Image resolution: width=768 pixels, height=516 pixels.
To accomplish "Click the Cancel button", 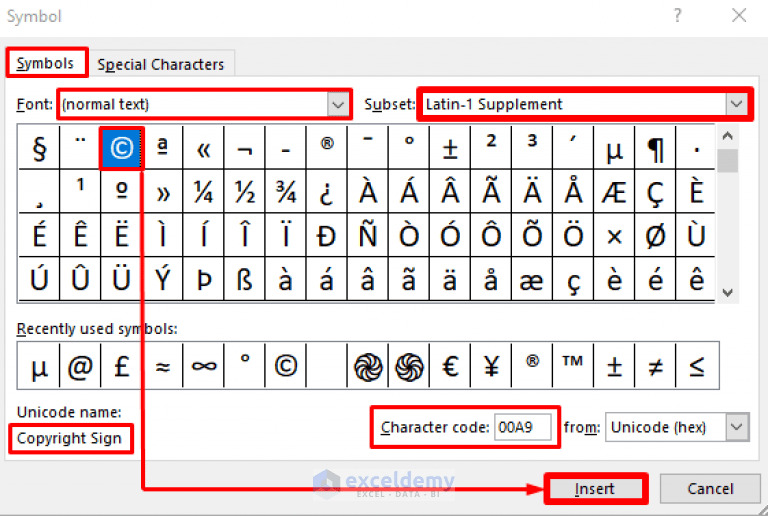I will (x=710, y=489).
